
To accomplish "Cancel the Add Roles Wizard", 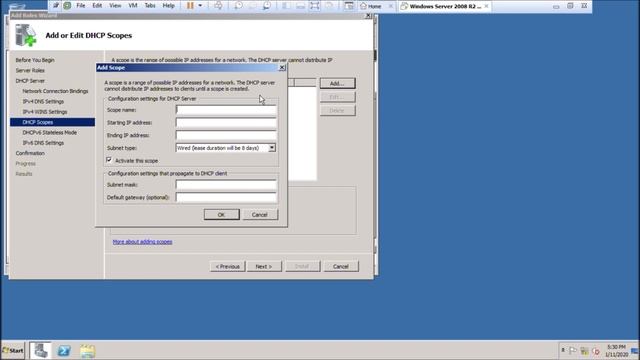I will [341, 267].
